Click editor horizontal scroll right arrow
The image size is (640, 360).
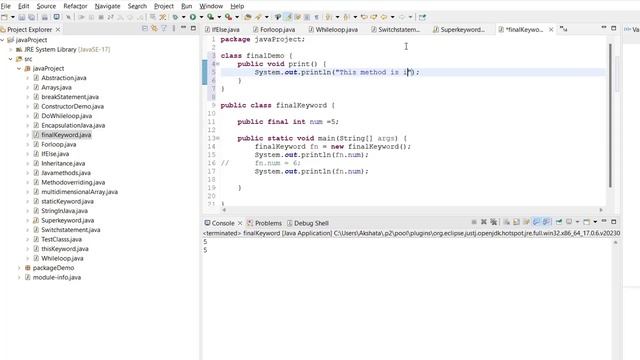pos(601,210)
